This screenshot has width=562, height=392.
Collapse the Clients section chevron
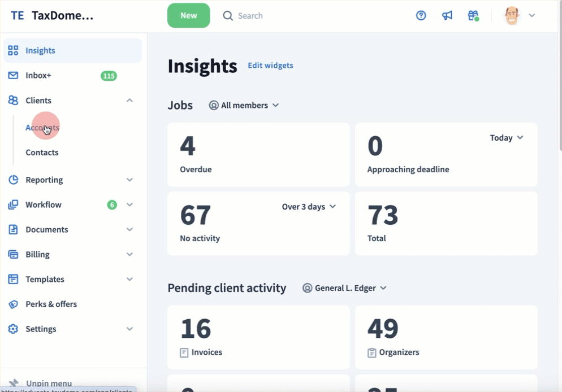click(x=129, y=101)
